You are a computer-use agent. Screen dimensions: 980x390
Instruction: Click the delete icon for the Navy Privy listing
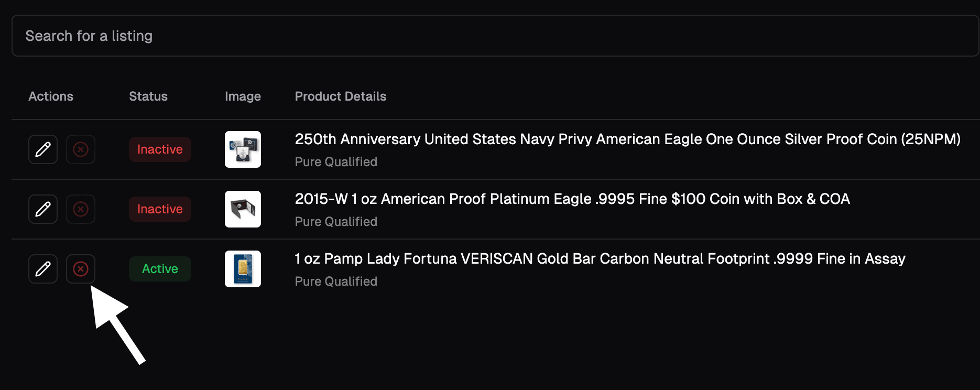(80, 149)
